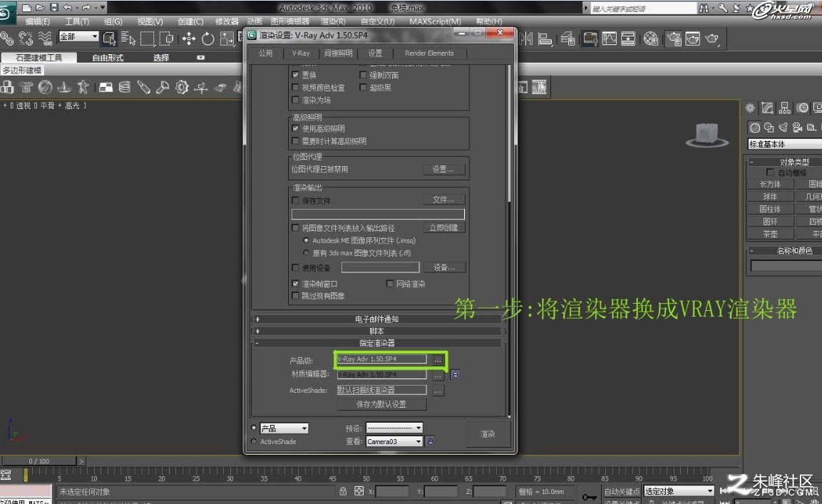Open the 编辑(E) menu
822x504 pixels.
click(x=38, y=21)
